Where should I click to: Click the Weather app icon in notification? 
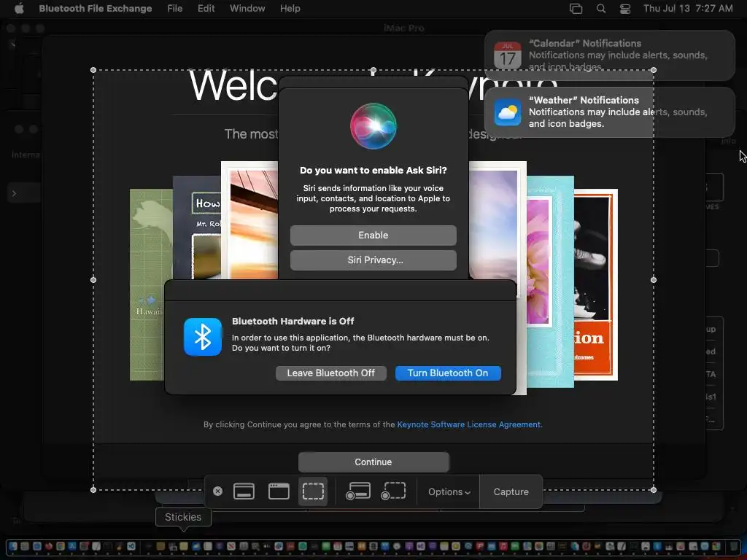(508, 112)
